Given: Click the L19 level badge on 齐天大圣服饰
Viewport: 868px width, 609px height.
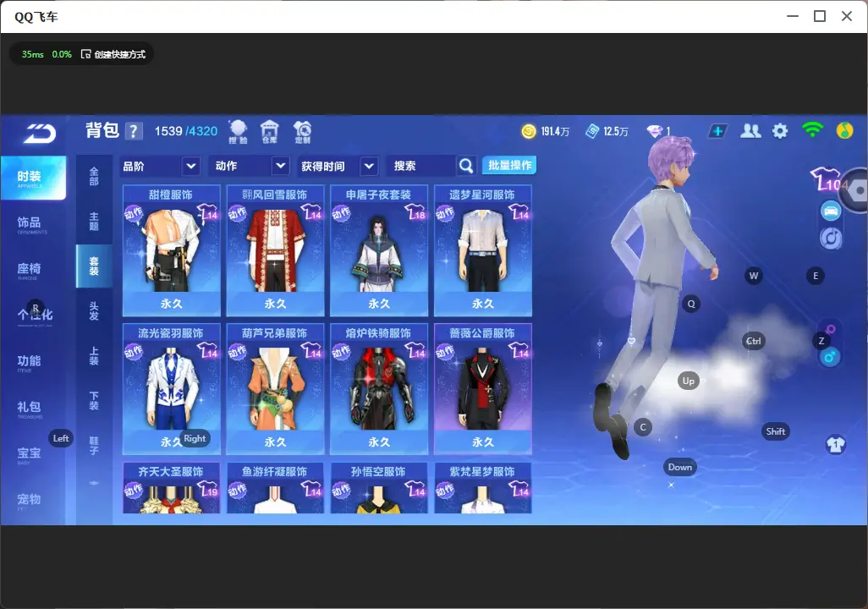Looking at the screenshot, I should pos(207,489).
